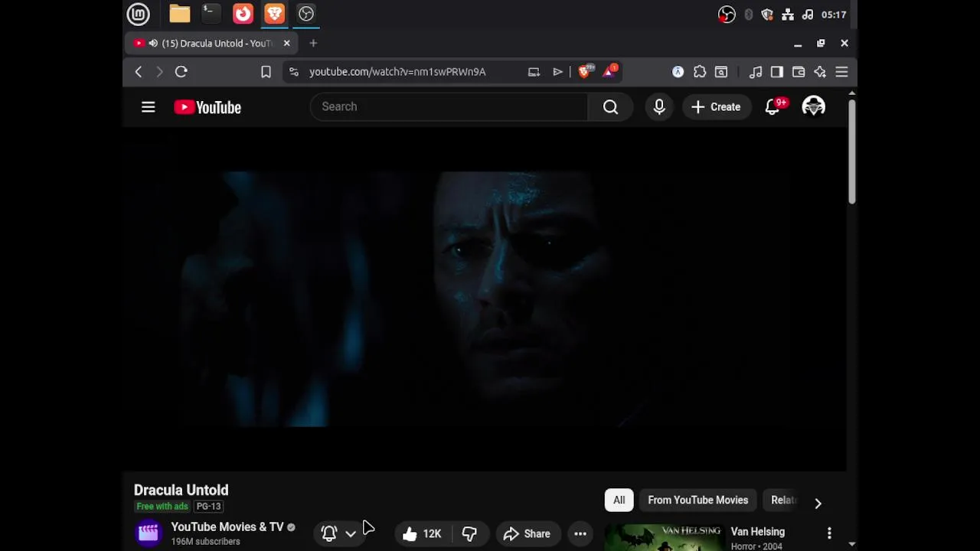Toggle the browser sidebar panel

pos(777,72)
